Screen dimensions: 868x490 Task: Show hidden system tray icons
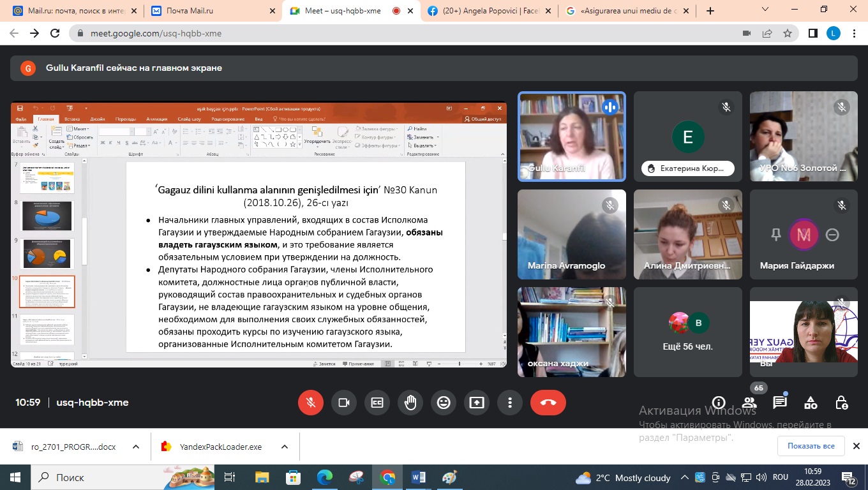(685, 477)
